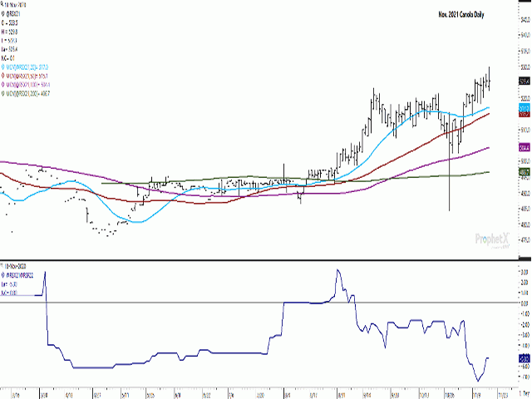
Task: Toggle the green 200-day moving average legend marker
Action: pos(3,93)
